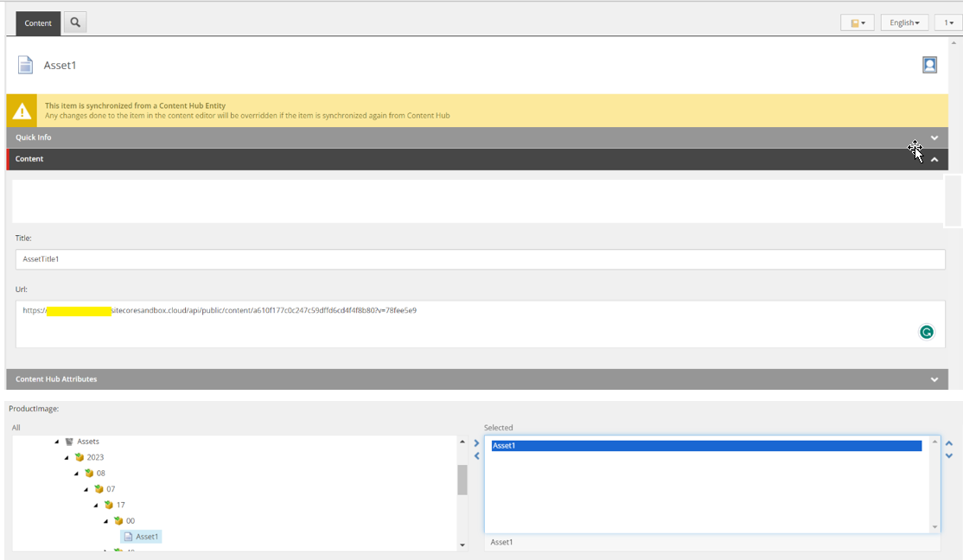Collapse the 00 tree node arrow

[106, 521]
